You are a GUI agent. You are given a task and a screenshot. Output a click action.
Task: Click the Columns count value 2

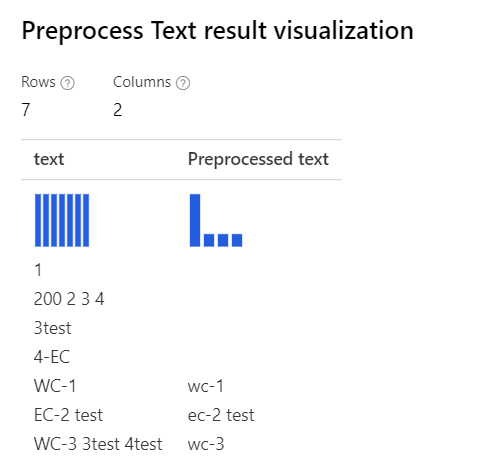(118, 110)
